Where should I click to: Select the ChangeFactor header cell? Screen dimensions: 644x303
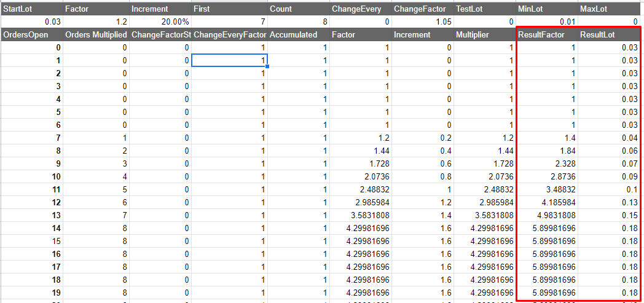(x=423, y=8)
